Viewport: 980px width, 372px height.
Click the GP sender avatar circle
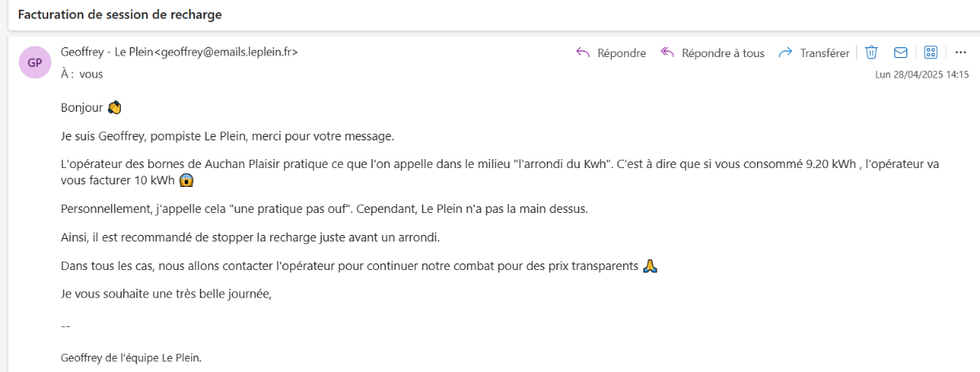[35, 62]
